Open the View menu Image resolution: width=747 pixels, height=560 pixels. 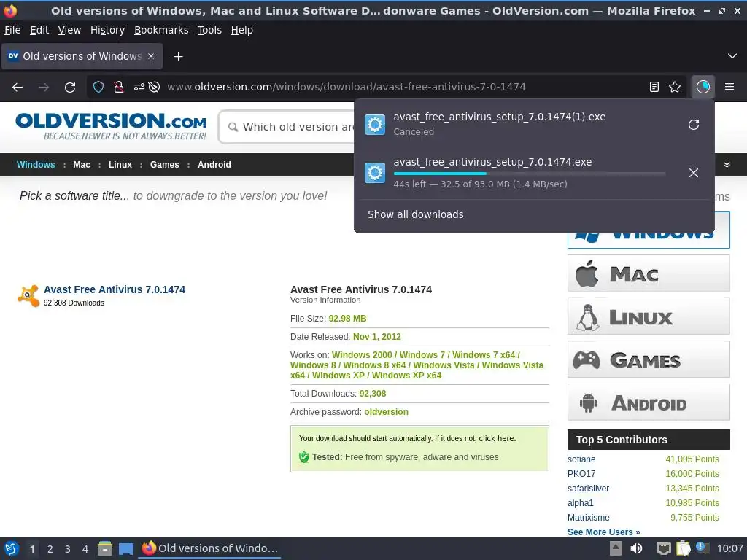click(69, 30)
